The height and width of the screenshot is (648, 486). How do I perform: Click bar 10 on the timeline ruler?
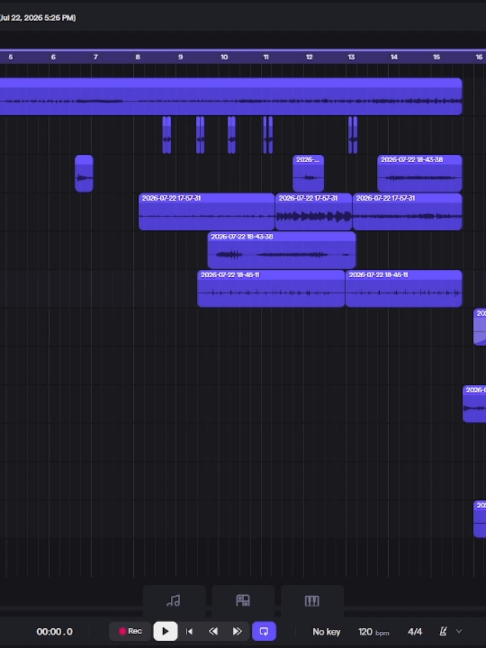(224, 57)
